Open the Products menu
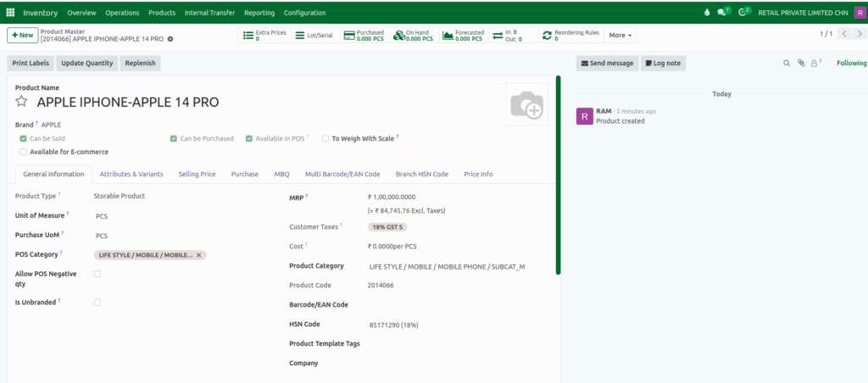Screen dimensions: 868x383 point(162,13)
